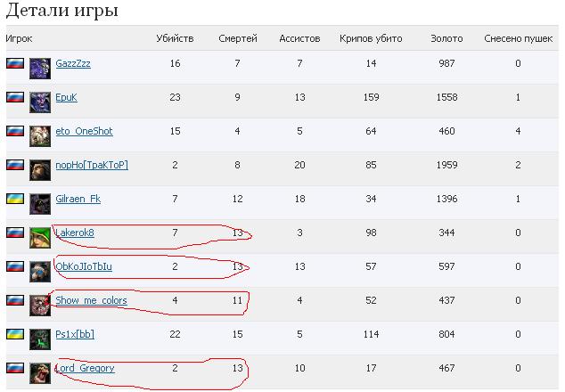Open nopHo[TpaKToP] player profile link
The image size is (565, 392).
pos(92,165)
